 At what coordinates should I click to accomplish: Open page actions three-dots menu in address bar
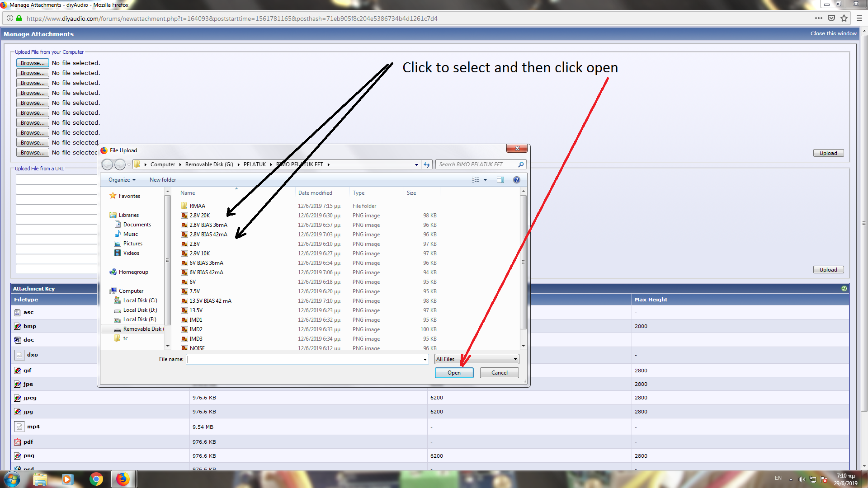(x=819, y=19)
